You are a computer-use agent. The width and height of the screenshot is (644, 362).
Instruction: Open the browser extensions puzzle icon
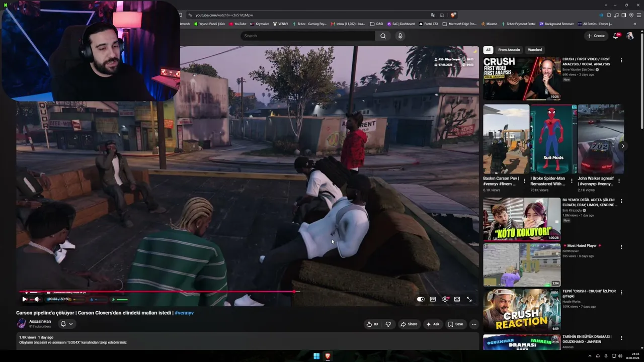point(609,15)
